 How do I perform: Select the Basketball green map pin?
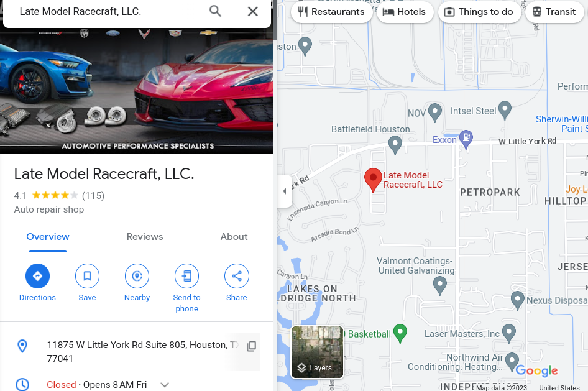(400, 333)
